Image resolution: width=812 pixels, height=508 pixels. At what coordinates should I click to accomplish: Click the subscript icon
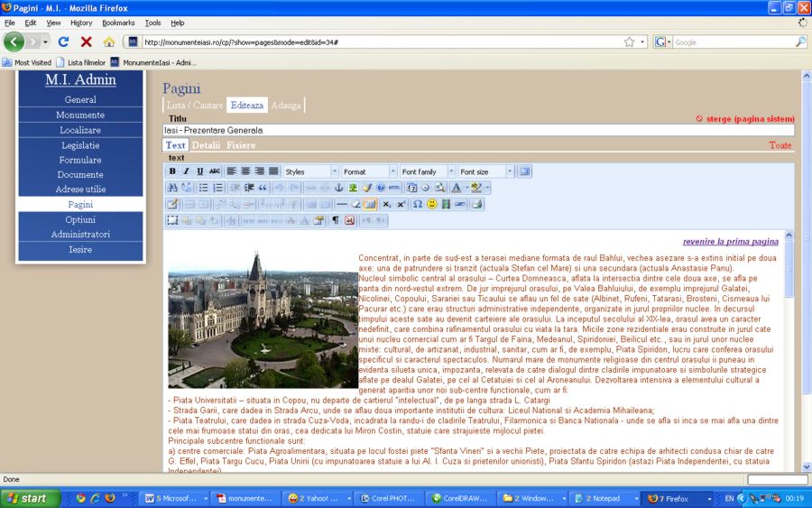(386, 204)
